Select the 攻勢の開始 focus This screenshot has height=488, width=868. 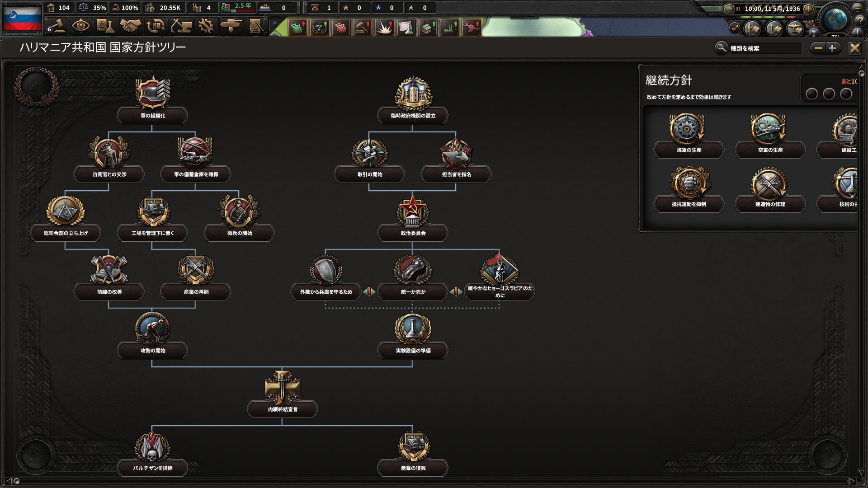pyautogui.click(x=152, y=335)
